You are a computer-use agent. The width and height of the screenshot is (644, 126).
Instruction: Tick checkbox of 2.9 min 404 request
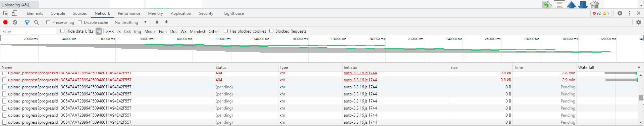click(4, 80)
